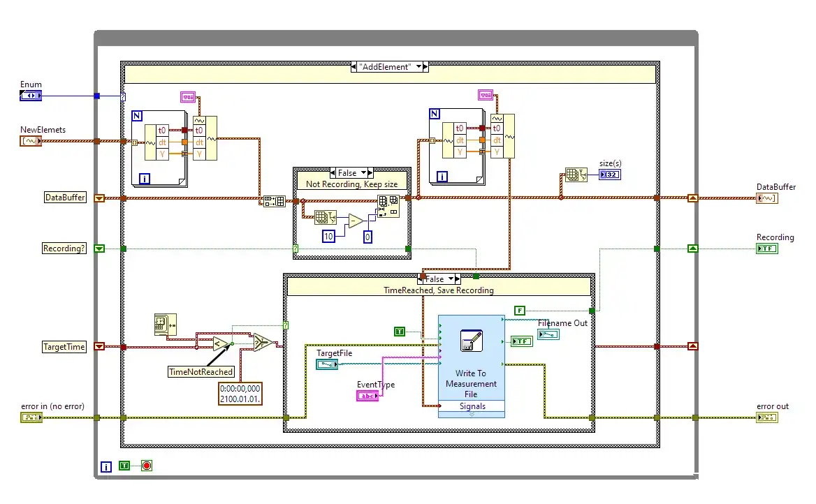Viewport: 816px width, 504px height.
Task: Show next case of Not Recording structure
Action: pos(370,172)
